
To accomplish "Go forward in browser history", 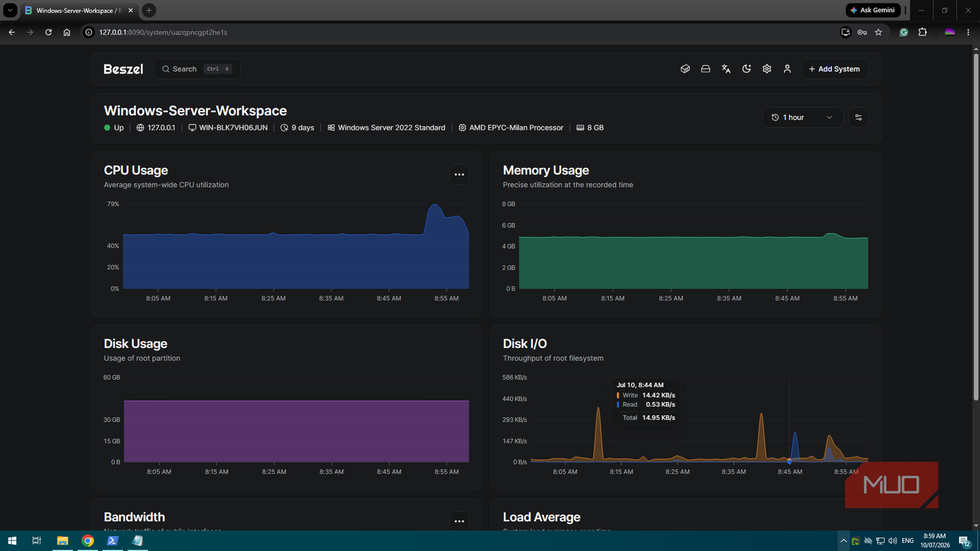I will click(x=30, y=32).
